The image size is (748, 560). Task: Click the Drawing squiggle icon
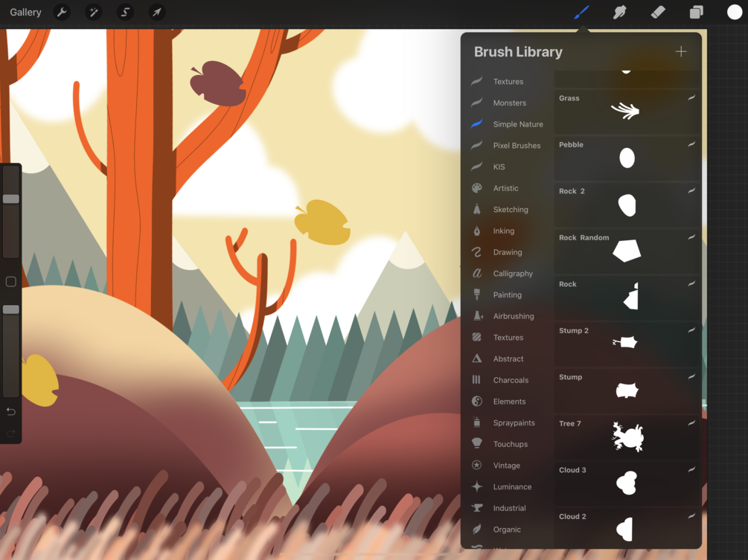476,252
